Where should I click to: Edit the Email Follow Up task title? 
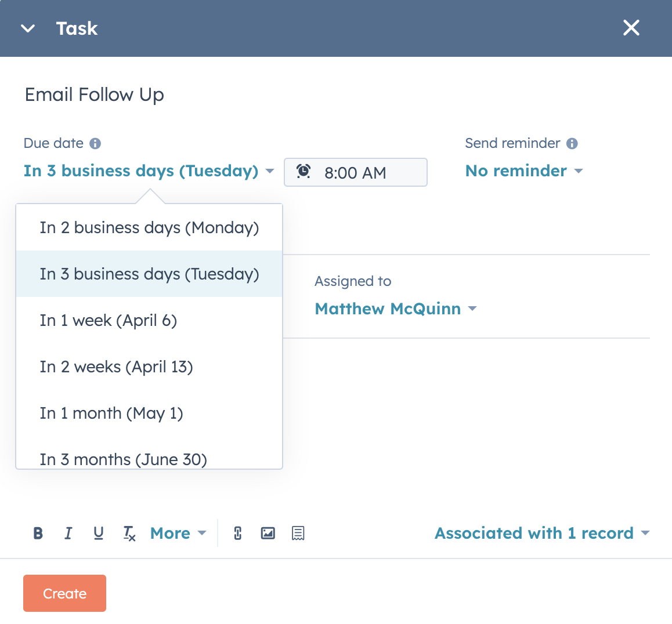tap(95, 95)
